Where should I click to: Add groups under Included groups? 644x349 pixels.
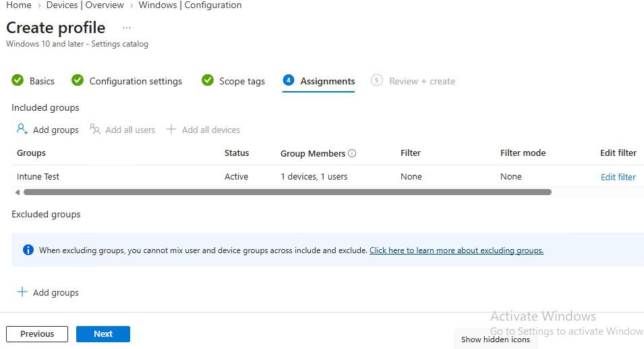pyautogui.click(x=48, y=130)
